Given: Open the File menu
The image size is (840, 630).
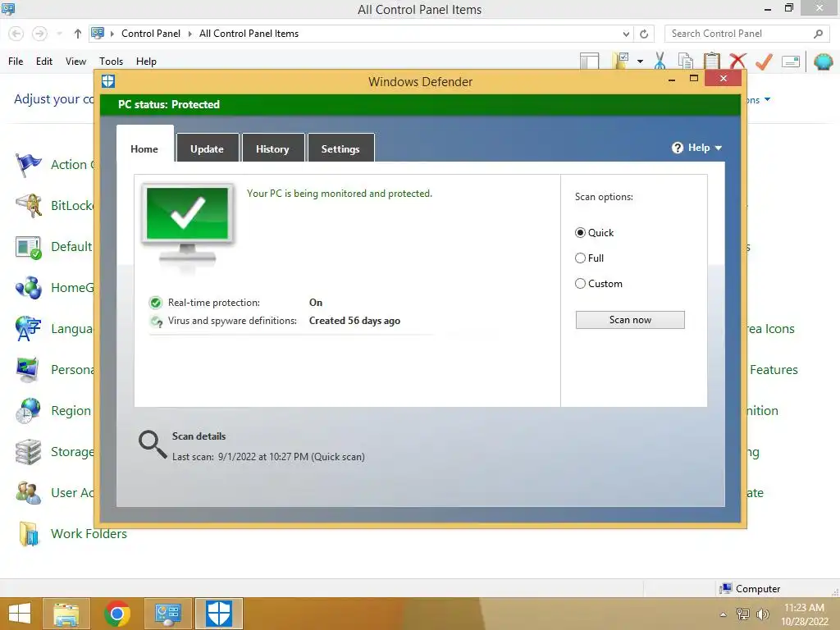Looking at the screenshot, I should 16,62.
